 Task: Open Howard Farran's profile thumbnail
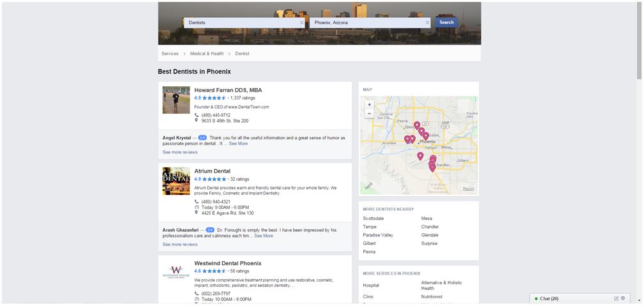(x=177, y=100)
